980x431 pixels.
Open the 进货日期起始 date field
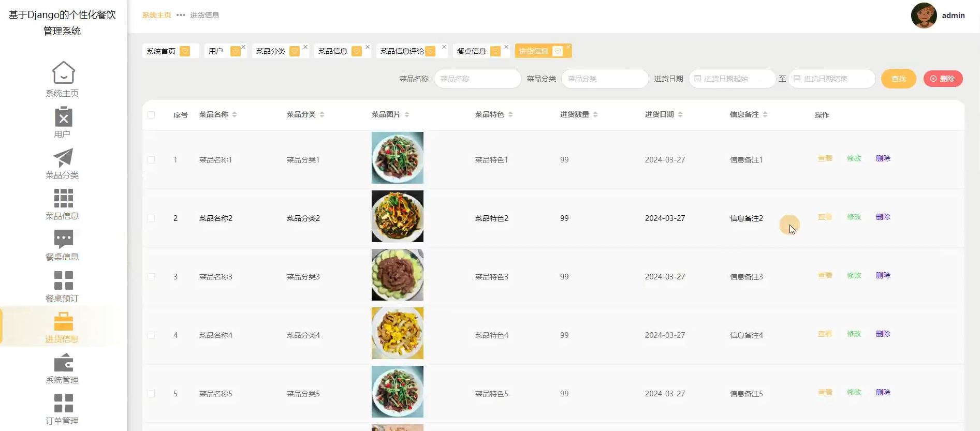pos(733,79)
